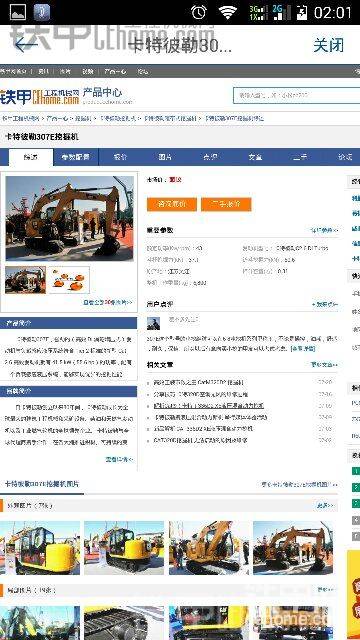Open the more-articles link beside 相关文章
The image size is (360, 640).
(x=324, y=364)
